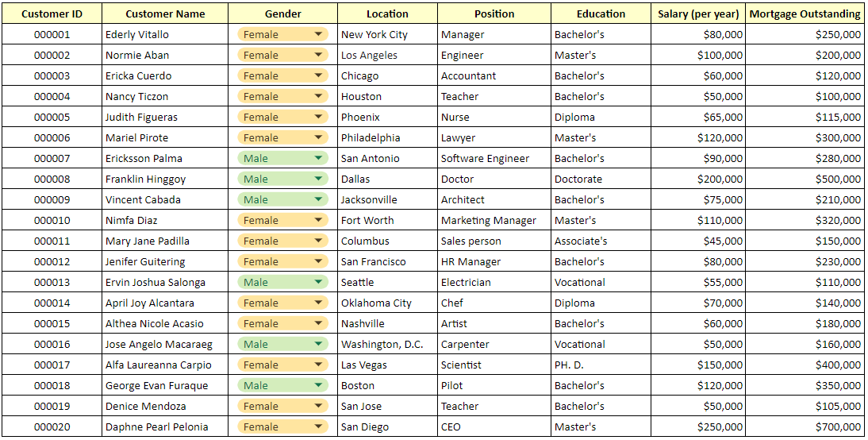Select the Doctorate education cell
This screenshot has height=440, width=868.
click(x=601, y=179)
